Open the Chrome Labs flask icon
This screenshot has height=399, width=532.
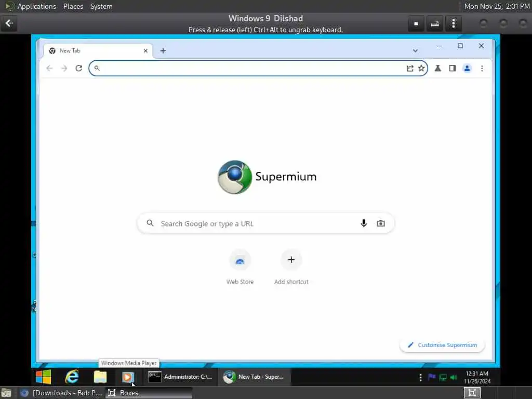[x=437, y=68]
